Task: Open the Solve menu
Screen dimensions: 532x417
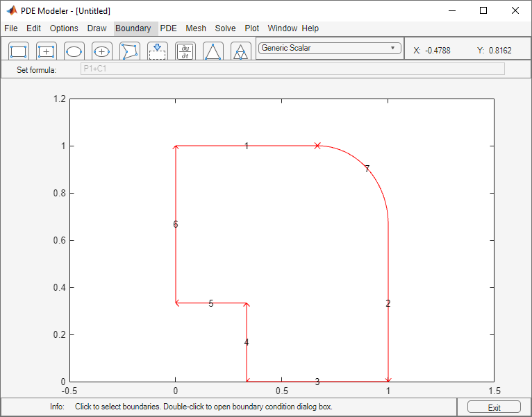Action: pyautogui.click(x=225, y=28)
